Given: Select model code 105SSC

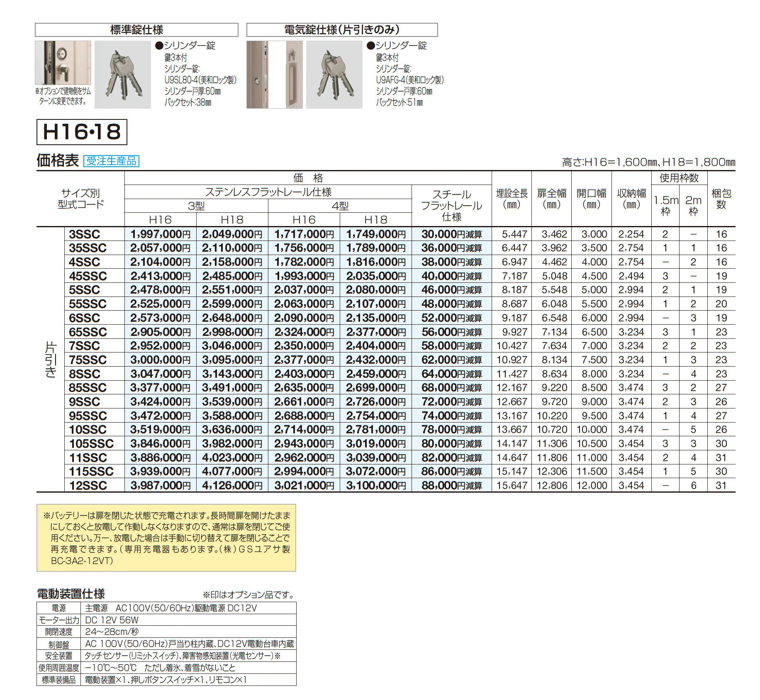Looking at the screenshot, I should coord(91,444).
